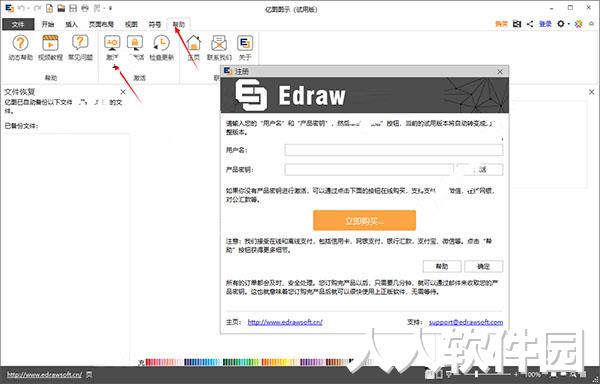
Task: Click the 用户名 username input field
Action: (x=394, y=150)
